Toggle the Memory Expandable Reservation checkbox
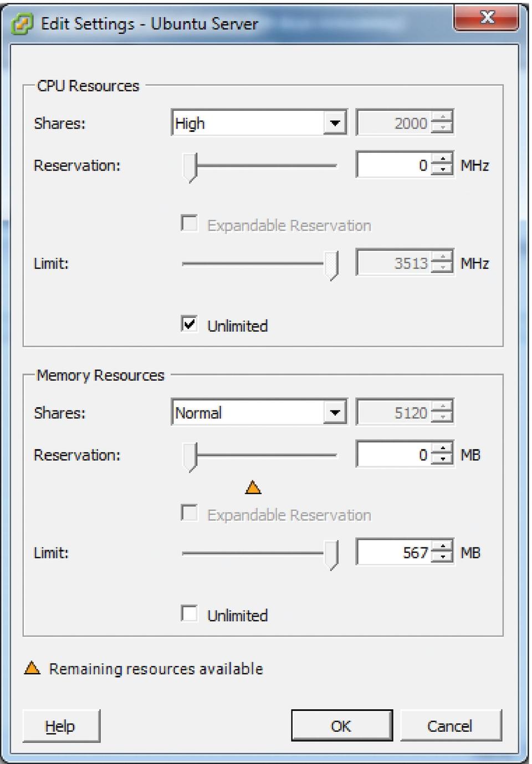This screenshot has height=764, width=532. pos(190,514)
